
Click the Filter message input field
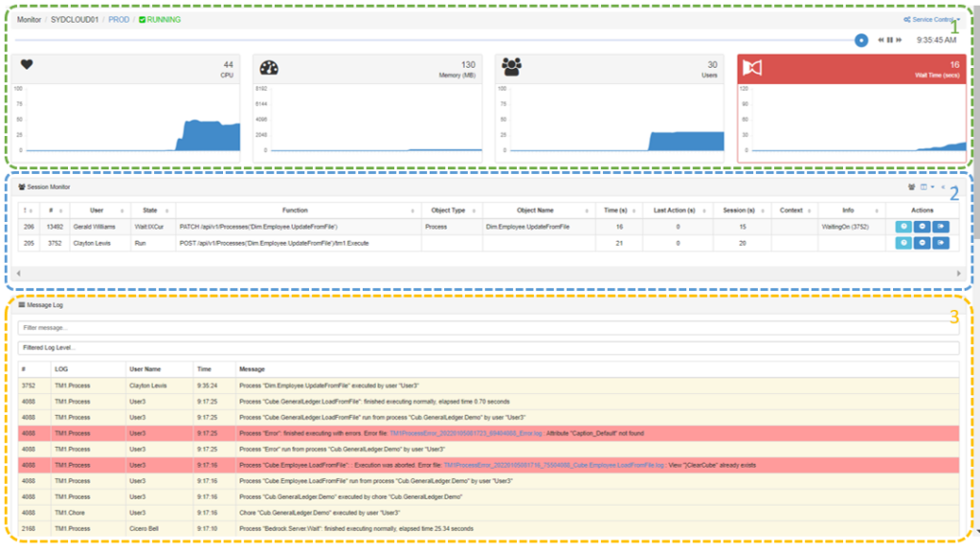click(488, 328)
